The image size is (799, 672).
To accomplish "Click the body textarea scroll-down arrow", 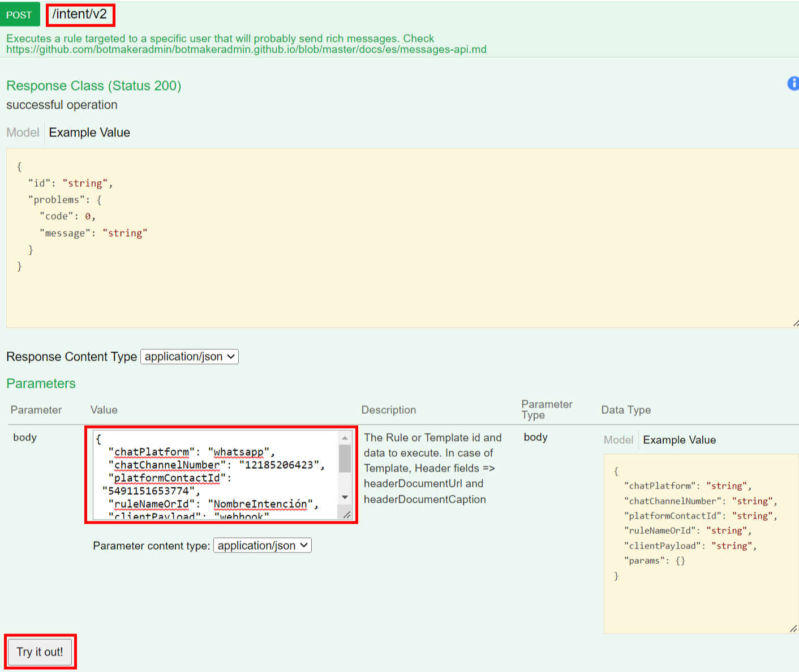I will click(345, 498).
